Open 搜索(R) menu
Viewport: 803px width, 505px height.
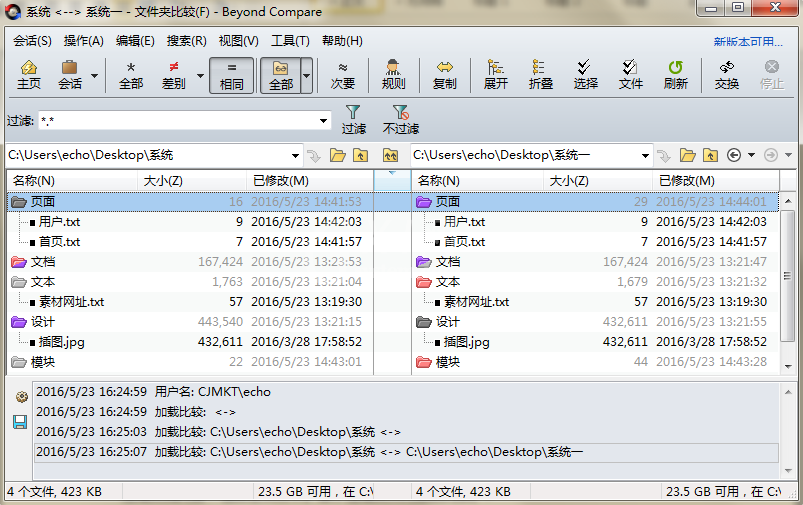click(x=186, y=41)
